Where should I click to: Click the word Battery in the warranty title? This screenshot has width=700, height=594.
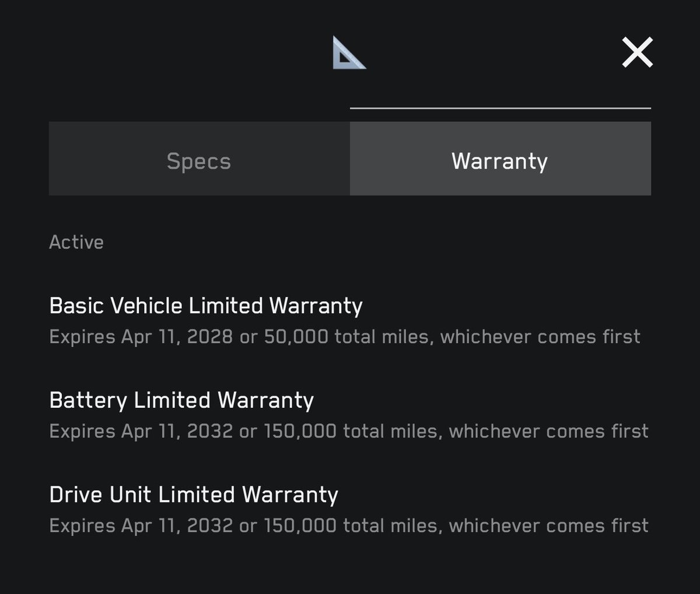pos(88,400)
